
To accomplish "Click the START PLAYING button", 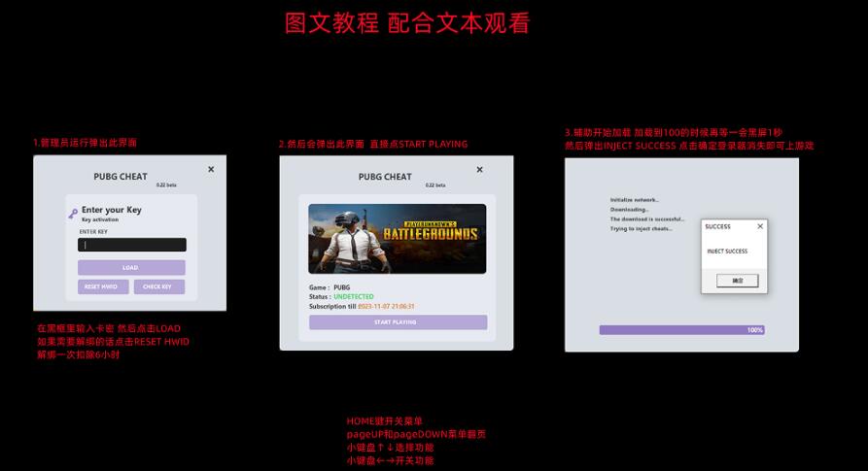I will 398,322.
